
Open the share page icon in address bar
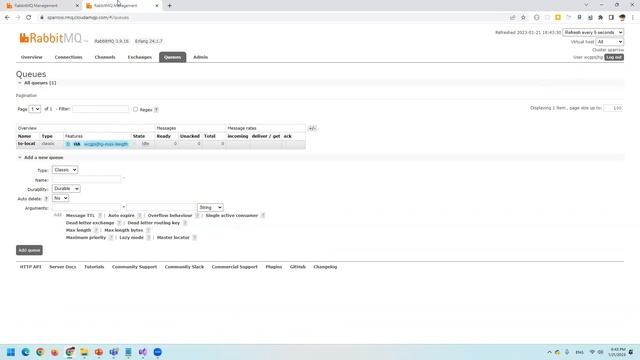pyautogui.click(x=513, y=18)
